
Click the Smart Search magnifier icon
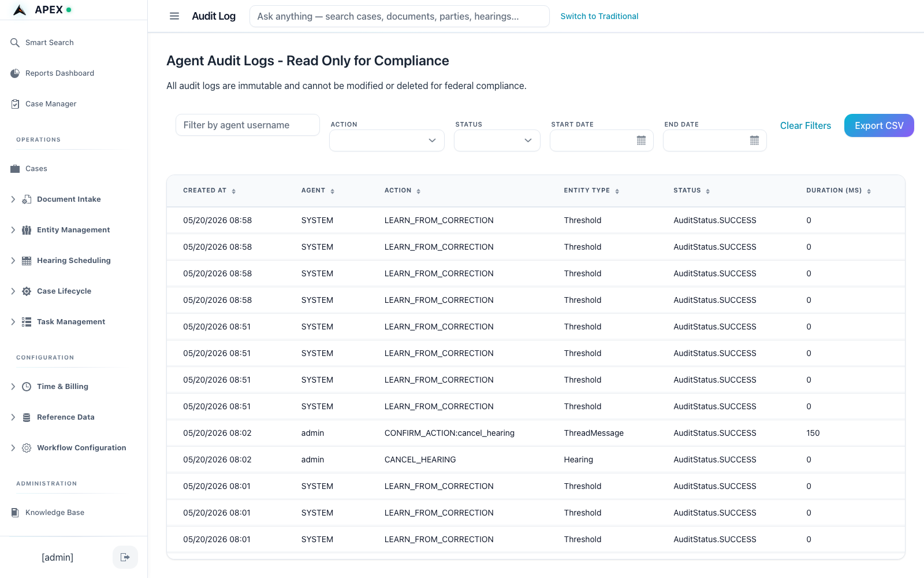15,42
